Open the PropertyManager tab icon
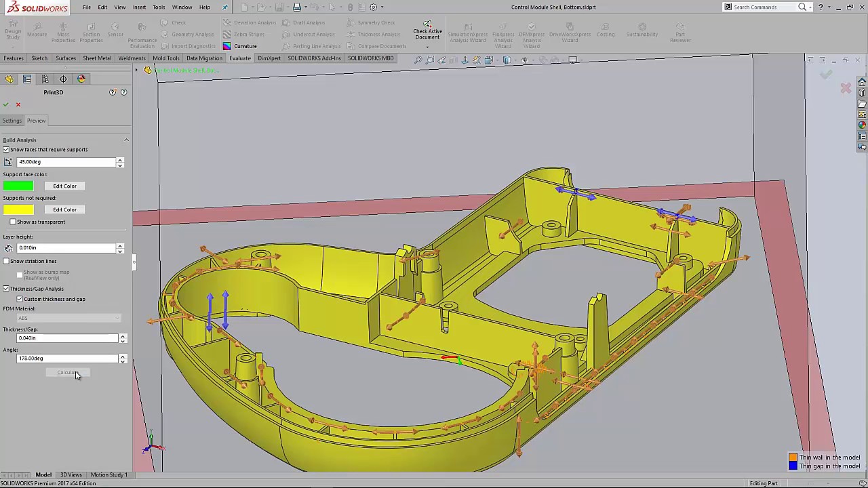 tap(27, 79)
